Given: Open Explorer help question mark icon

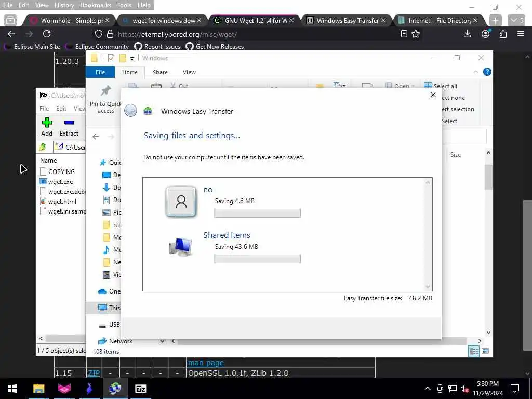Looking at the screenshot, I should (487, 72).
